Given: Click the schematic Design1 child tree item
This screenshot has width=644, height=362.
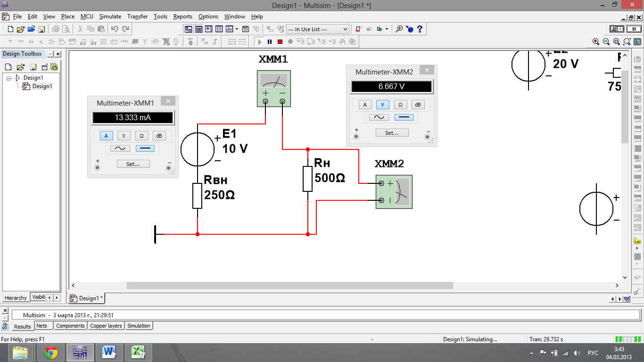Looking at the screenshot, I should tap(38, 86).
